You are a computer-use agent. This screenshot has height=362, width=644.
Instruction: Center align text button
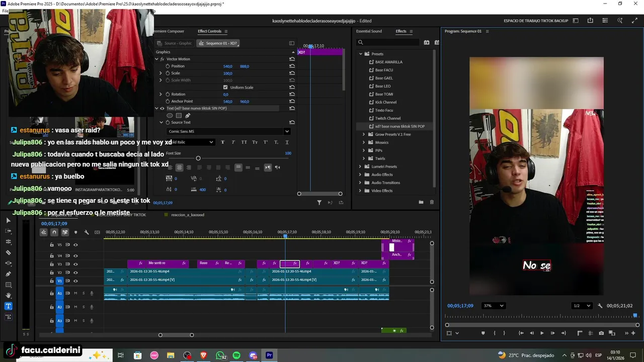tap(179, 167)
